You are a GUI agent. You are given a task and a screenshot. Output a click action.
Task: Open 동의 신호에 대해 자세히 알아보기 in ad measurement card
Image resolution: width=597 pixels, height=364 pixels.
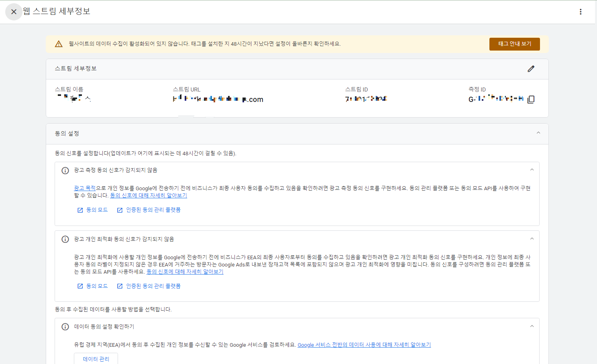149,195
